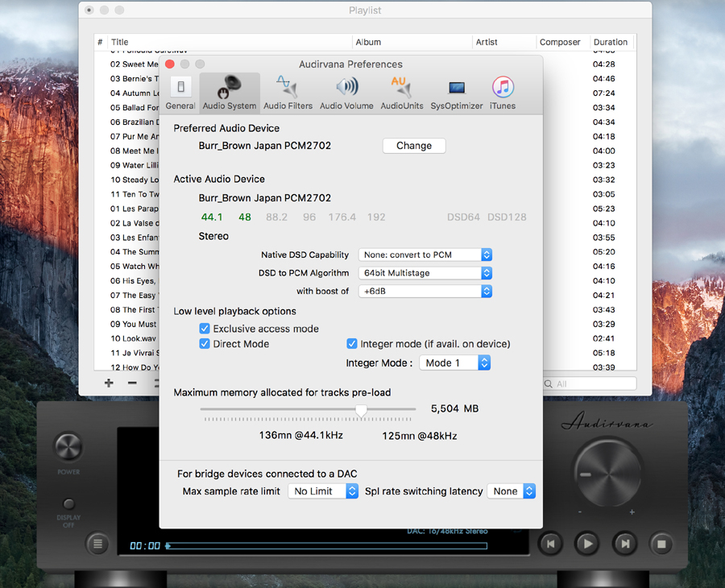Sort the playlist by Title column
The width and height of the screenshot is (725, 588).
(230, 42)
